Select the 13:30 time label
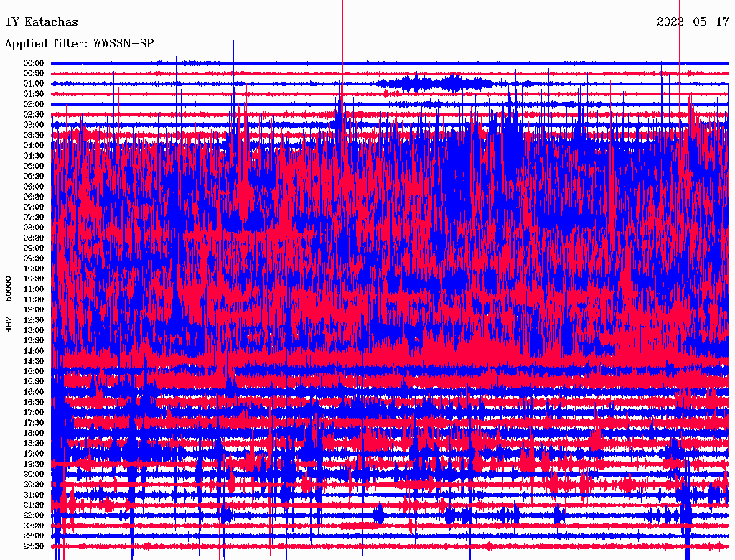Image resolution: width=735 pixels, height=560 pixels. [34, 340]
